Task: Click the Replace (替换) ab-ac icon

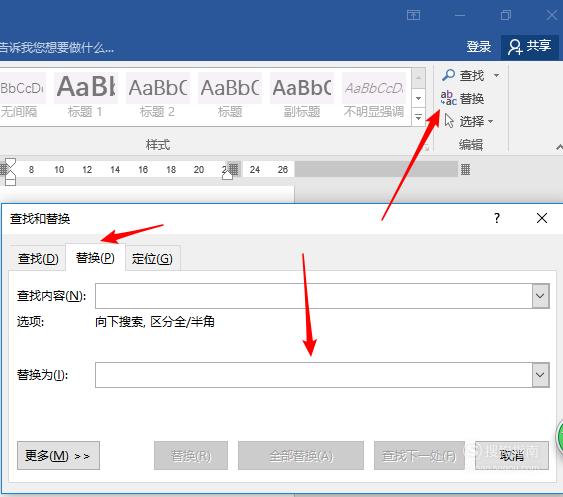Action: point(448,98)
